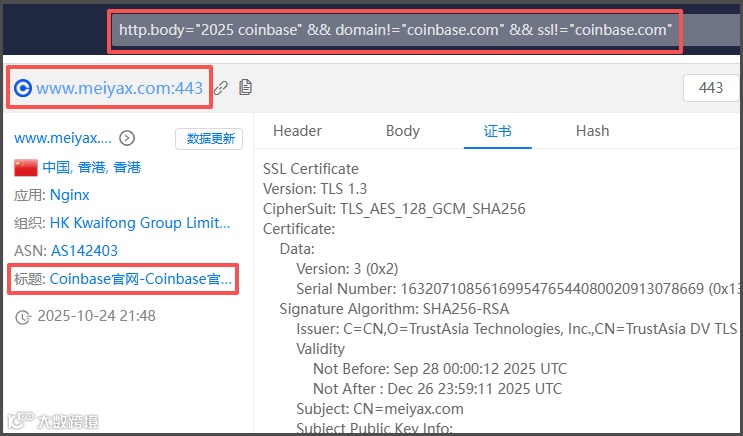Click the Coinbase官网 title link
This screenshot has height=436, width=743.
pyautogui.click(x=141, y=279)
